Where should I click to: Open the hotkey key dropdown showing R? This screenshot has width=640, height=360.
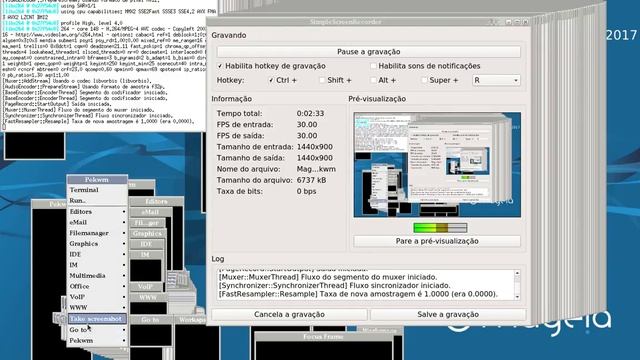pyautogui.click(x=496, y=80)
